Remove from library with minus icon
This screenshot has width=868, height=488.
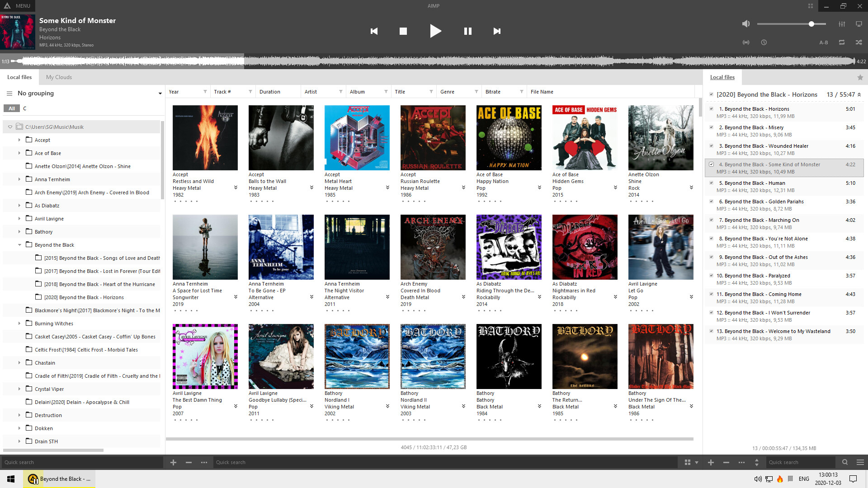189,462
